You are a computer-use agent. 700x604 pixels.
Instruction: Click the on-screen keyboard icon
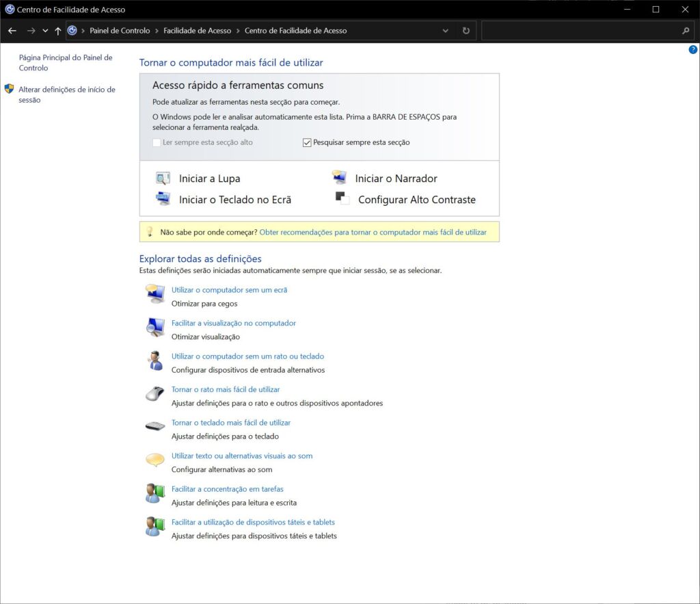click(x=163, y=198)
